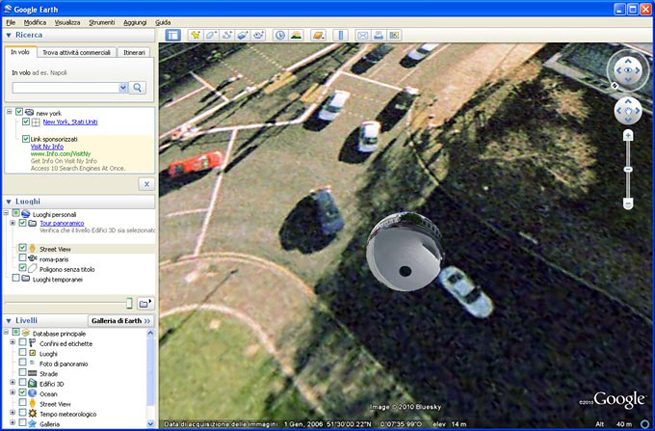Click the street view sphere on map

coord(405,251)
